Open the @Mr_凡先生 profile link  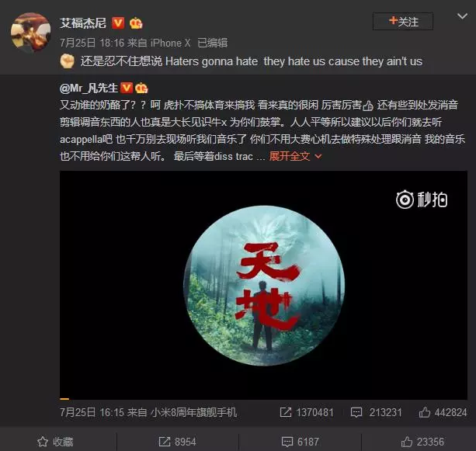click(89, 88)
